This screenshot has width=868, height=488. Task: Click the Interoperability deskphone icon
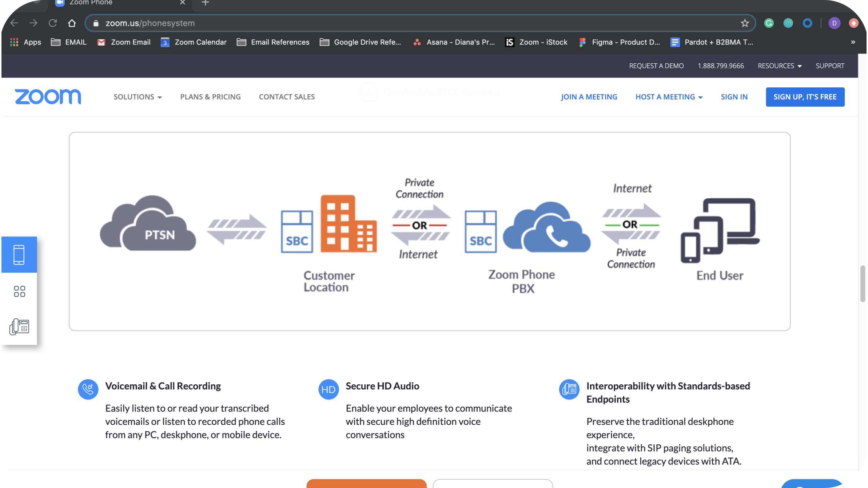click(x=569, y=389)
